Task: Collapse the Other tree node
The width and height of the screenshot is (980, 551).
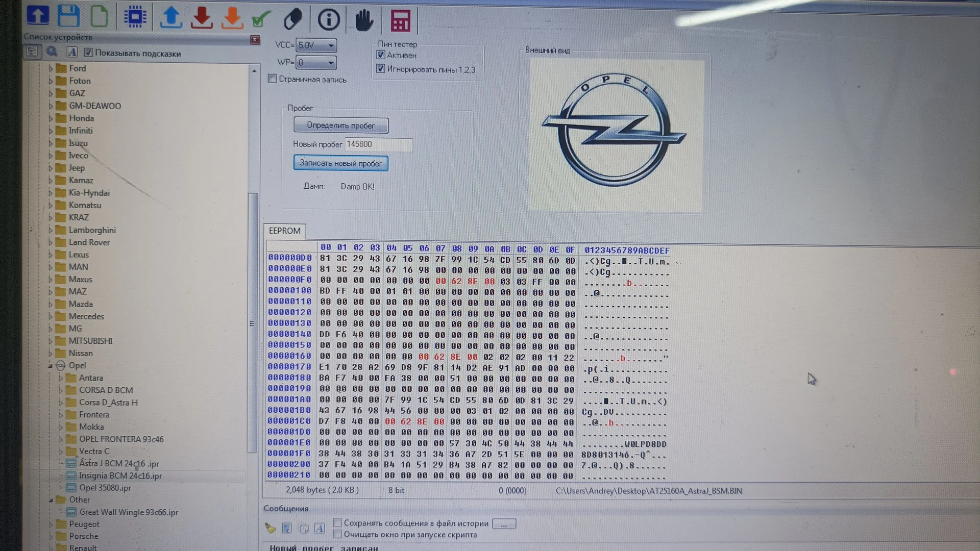Action: click(x=51, y=500)
